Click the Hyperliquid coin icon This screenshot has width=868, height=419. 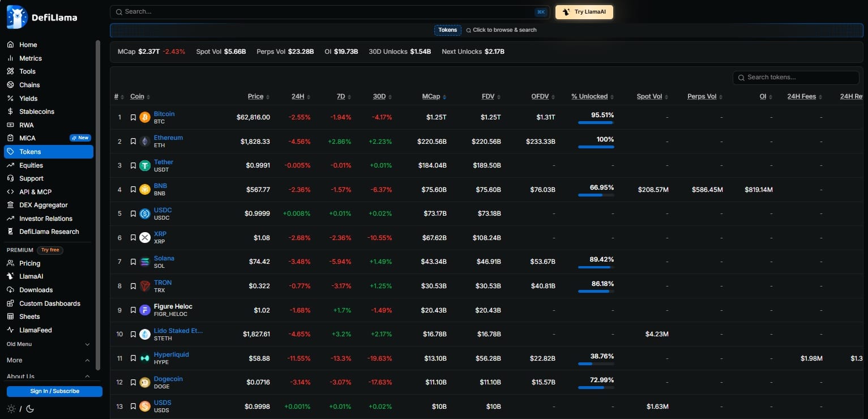(x=145, y=358)
